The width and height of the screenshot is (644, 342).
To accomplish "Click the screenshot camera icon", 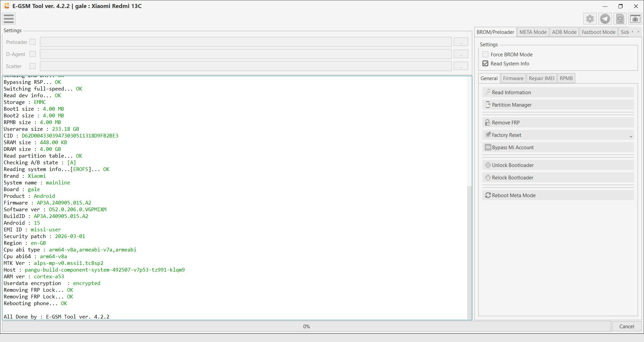I will [x=635, y=19].
